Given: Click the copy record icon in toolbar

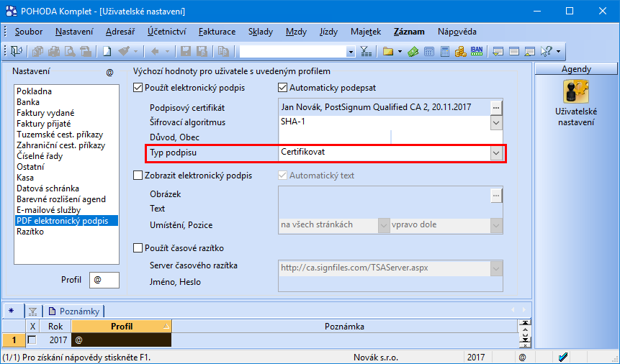Looking at the screenshot, I should (223, 51).
